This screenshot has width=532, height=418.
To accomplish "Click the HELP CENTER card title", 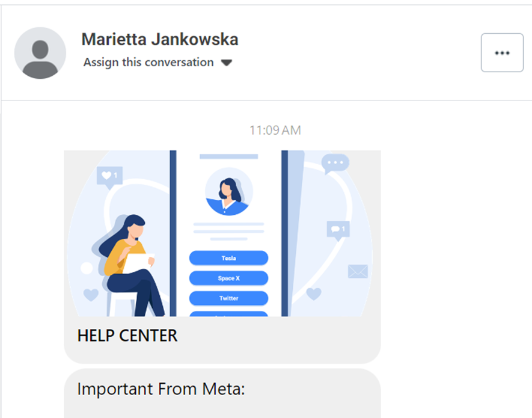I will pos(127,336).
